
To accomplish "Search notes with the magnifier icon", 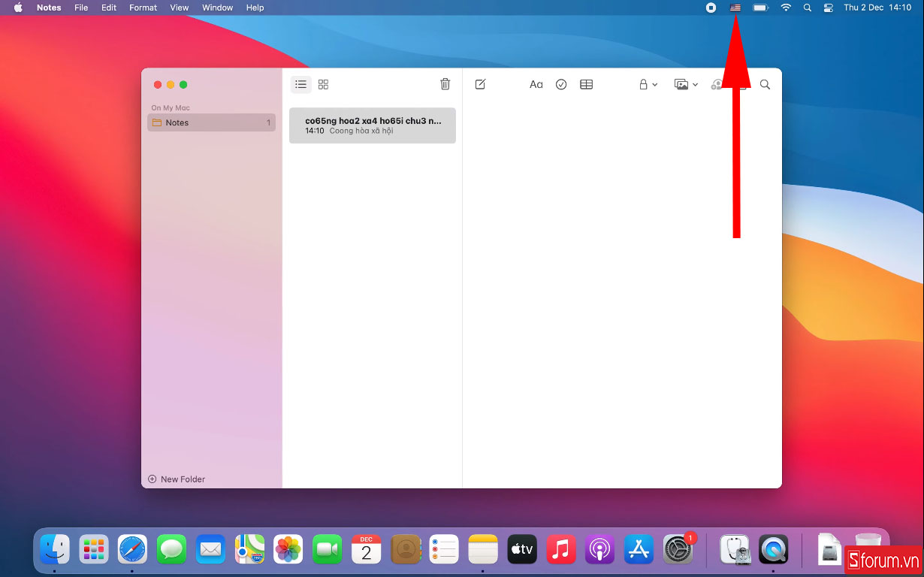I will (x=765, y=85).
